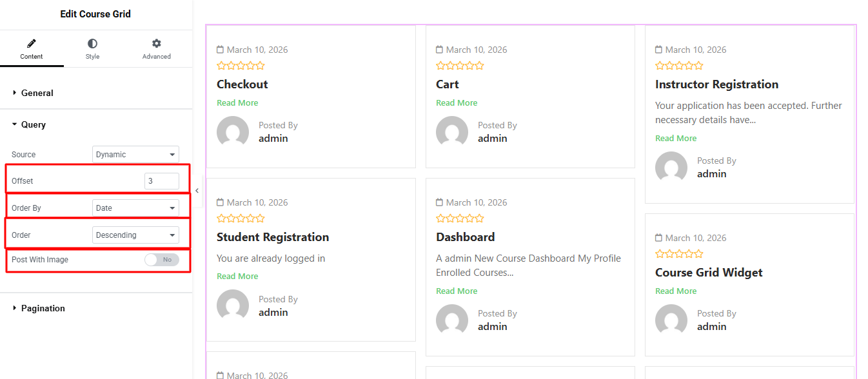This screenshot has width=868, height=379.
Task: Click Read More under Instructor Registration
Action: pyautogui.click(x=676, y=138)
